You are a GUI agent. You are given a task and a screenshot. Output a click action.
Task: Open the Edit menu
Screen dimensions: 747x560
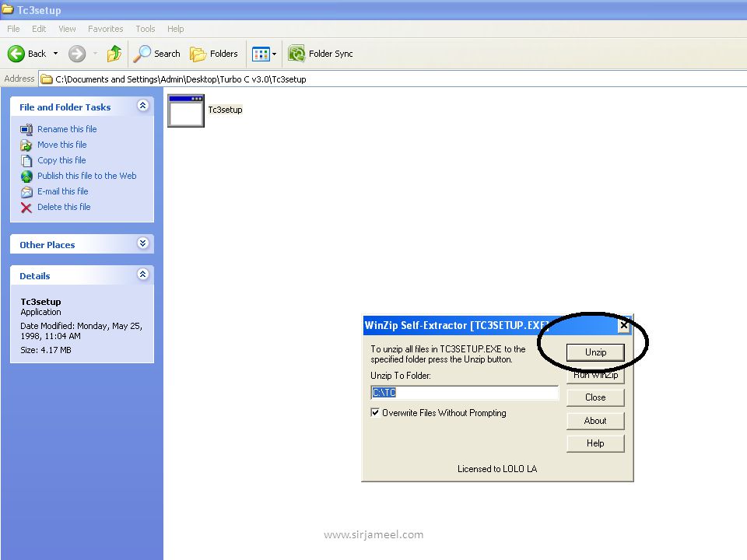39,29
